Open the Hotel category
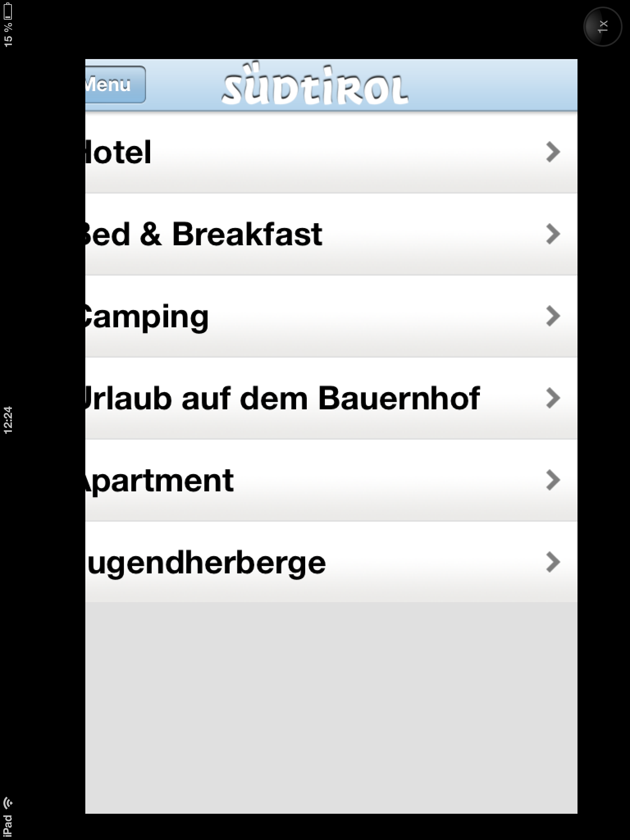Viewport: 630px width, 840px height. click(287, 153)
